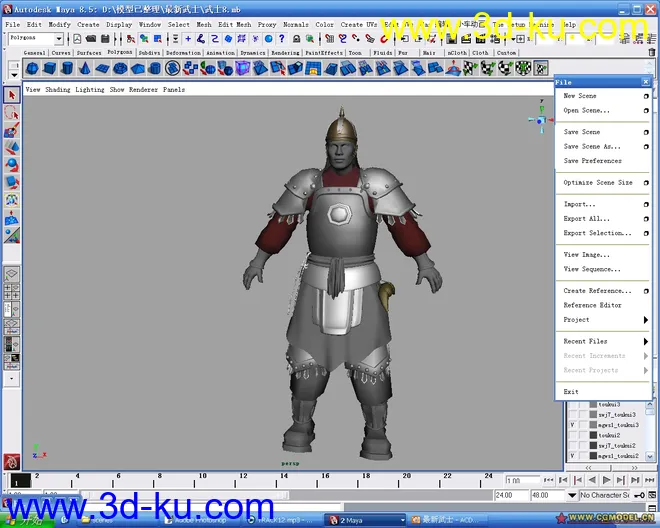Activate the Select tool arrow in toolbox
The width and height of the screenshot is (660, 528).
[x=12, y=96]
